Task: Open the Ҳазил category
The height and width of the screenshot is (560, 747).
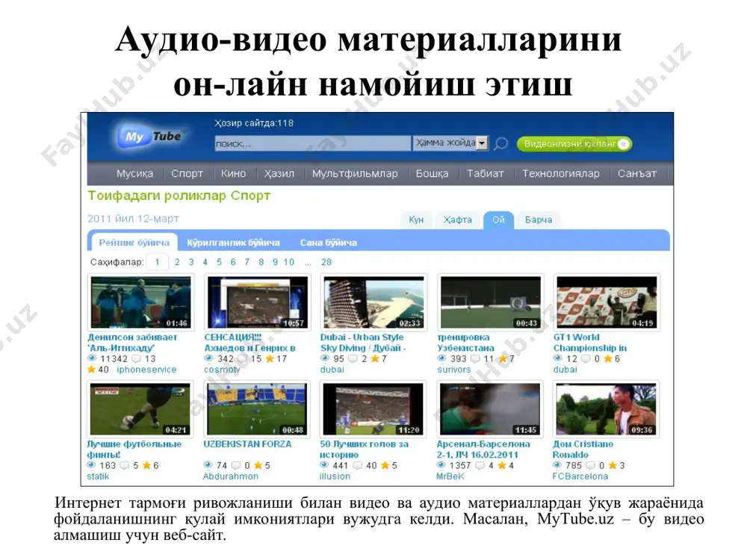Action: point(279,174)
